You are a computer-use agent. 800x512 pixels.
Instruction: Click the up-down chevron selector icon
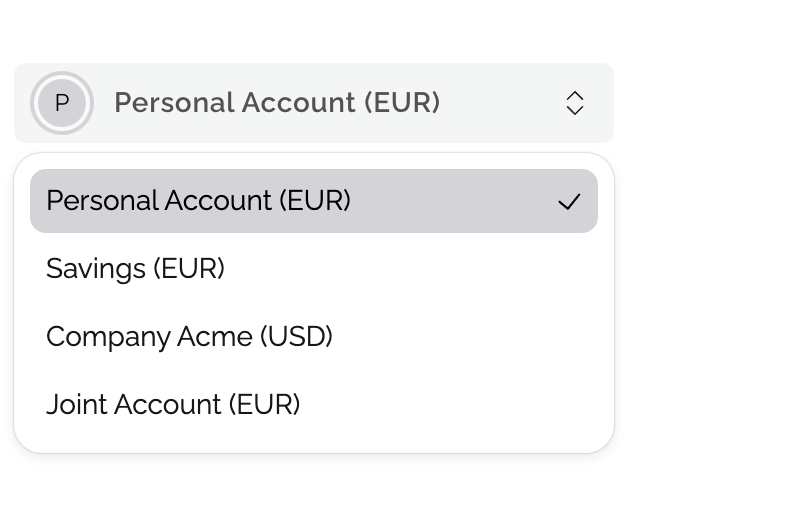(574, 103)
